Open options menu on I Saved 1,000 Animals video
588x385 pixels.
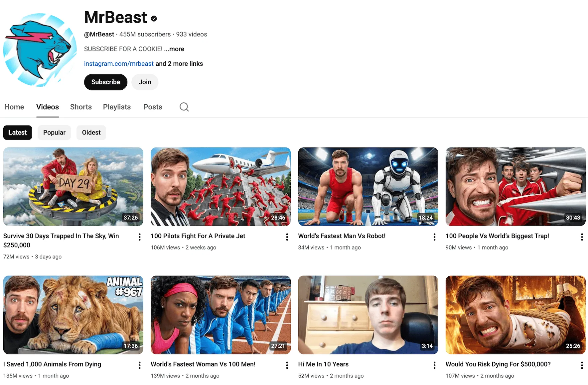139,365
